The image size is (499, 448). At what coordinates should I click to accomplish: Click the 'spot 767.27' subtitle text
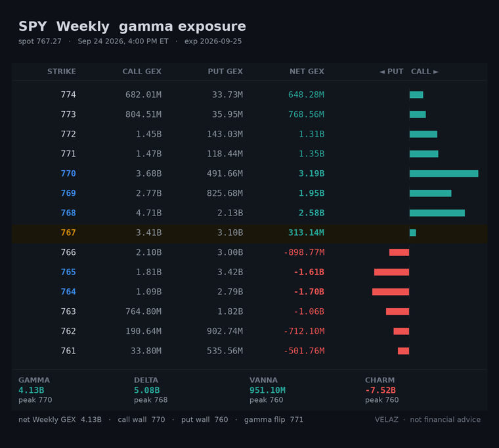(x=40, y=41)
